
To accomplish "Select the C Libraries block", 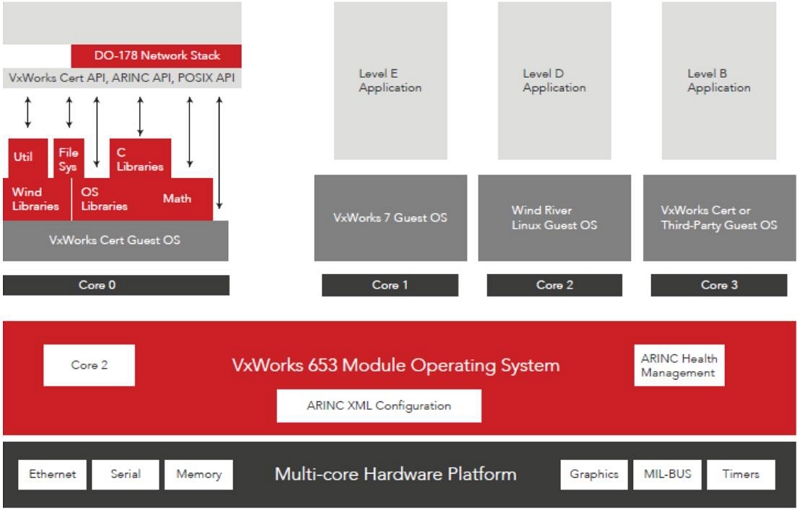I will click(x=139, y=158).
